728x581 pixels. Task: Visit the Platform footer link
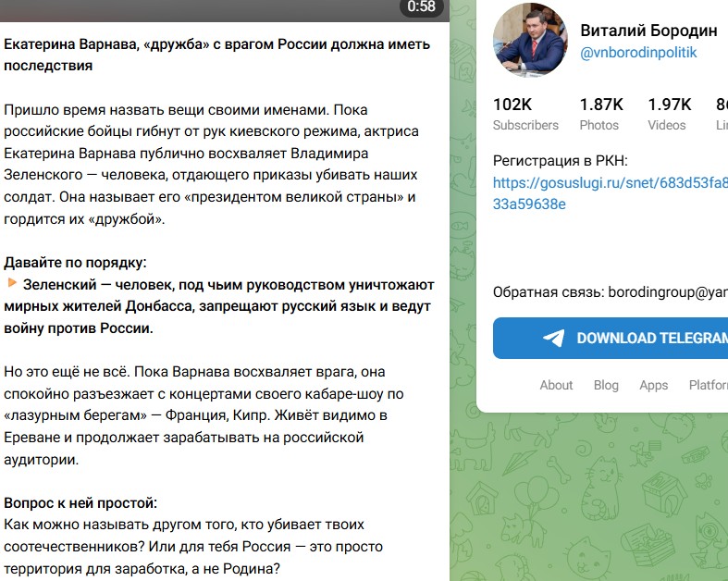pos(708,385)
